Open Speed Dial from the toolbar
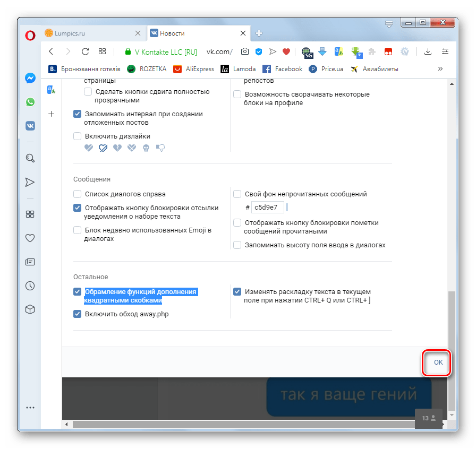 point(103,51)
